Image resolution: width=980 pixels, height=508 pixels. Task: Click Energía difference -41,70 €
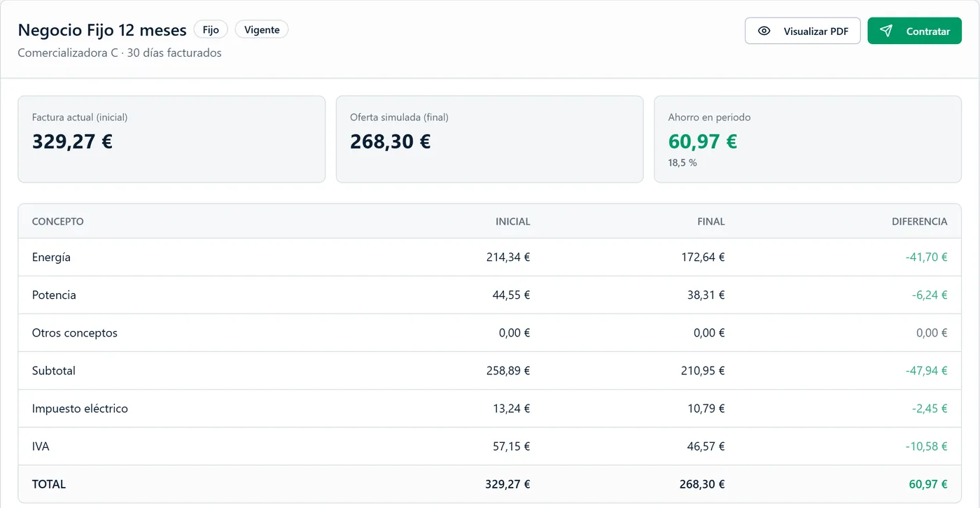pos(926,257)
